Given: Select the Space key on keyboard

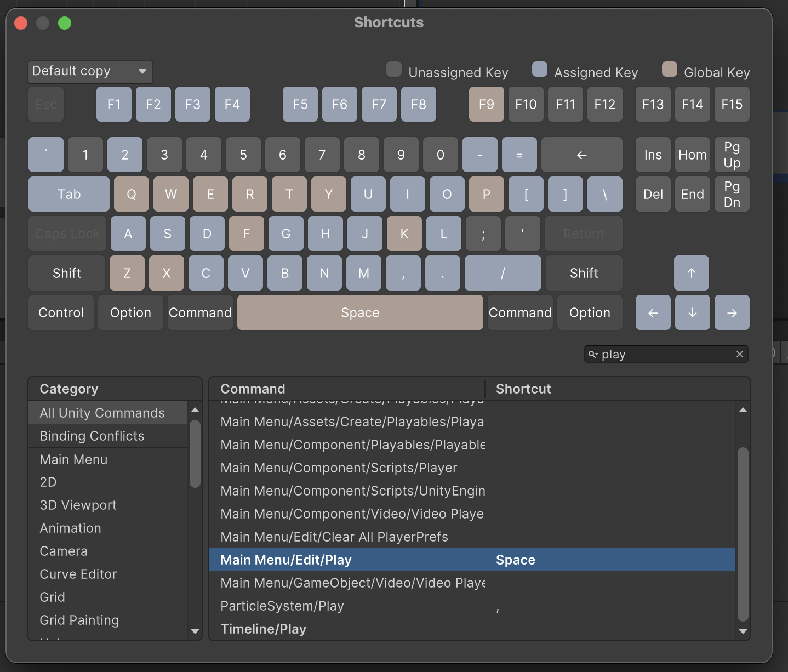Looking at the screenshot, I should [x=360, y=312].
